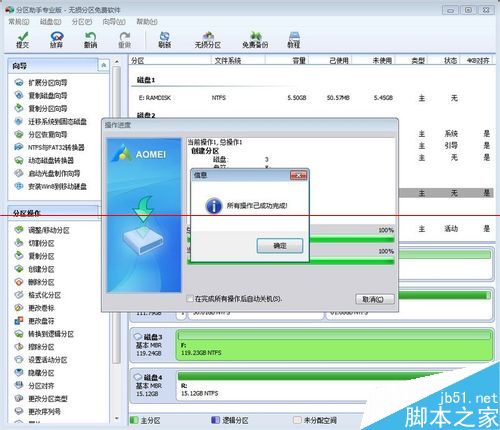500x430 pixels.
Task: Open the 磁盘 menu
Action: point(50,22)
